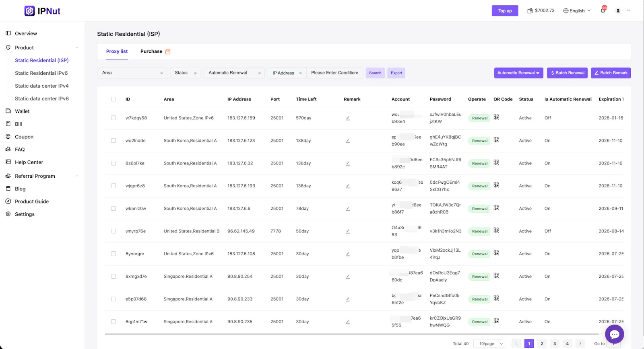Edit remark for row wo2lndde
This screenshot has width=644, height=349.
click(x=348, y=141)
